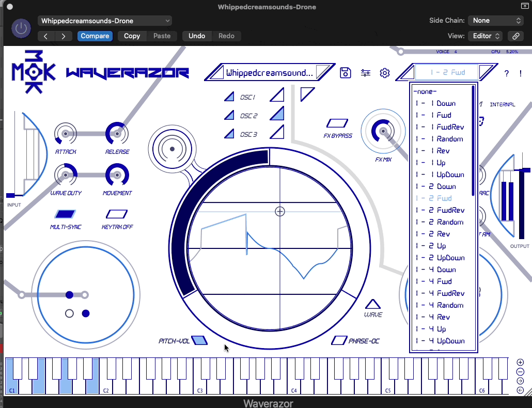532x408 pixels.
Task: Open the sliders settings icon
Action: click(365, 73)
